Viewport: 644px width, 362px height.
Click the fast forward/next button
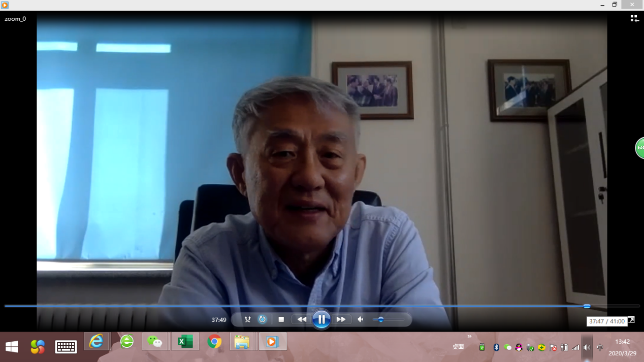tap(341, 319)
